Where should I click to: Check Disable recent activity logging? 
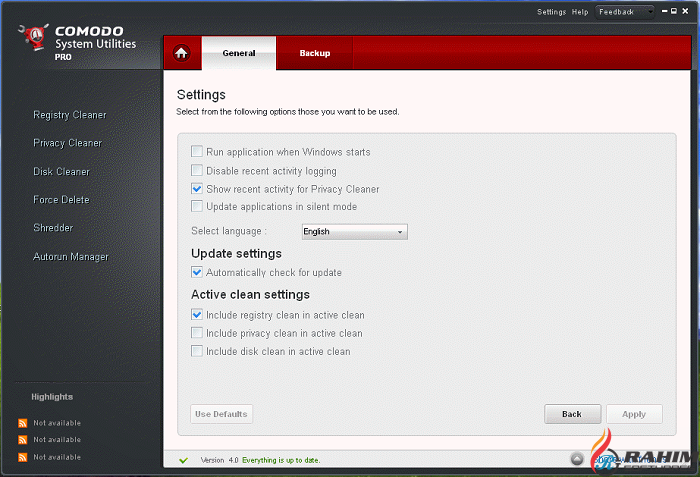[x=197, y=170]
